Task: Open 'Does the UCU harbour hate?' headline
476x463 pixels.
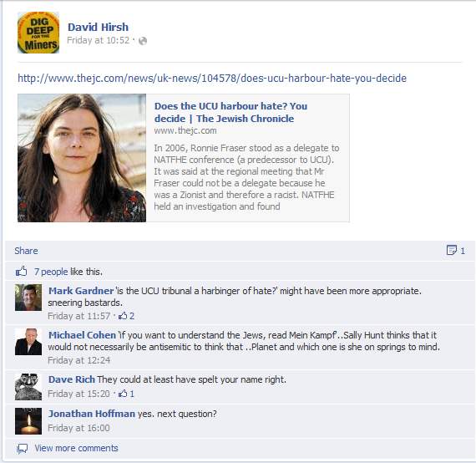Action: (x=230, y=112)
